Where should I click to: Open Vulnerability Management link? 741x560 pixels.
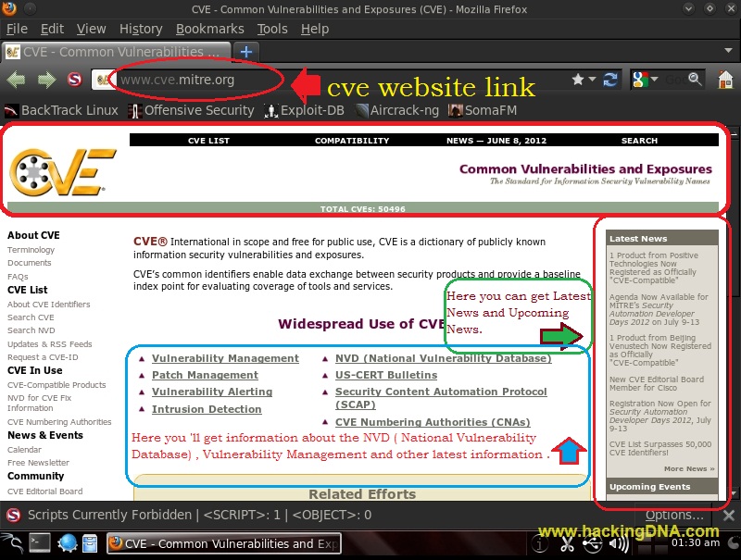(225, 358)
